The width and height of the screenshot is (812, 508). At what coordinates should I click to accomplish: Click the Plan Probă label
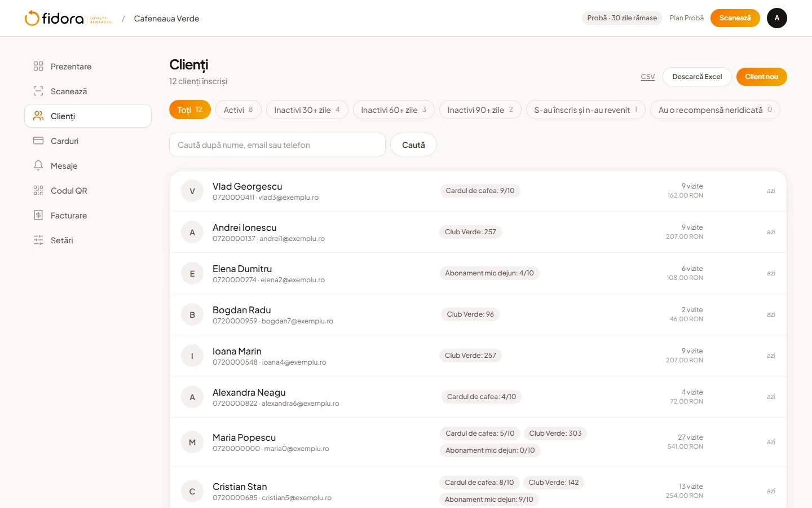click(687, 18)
